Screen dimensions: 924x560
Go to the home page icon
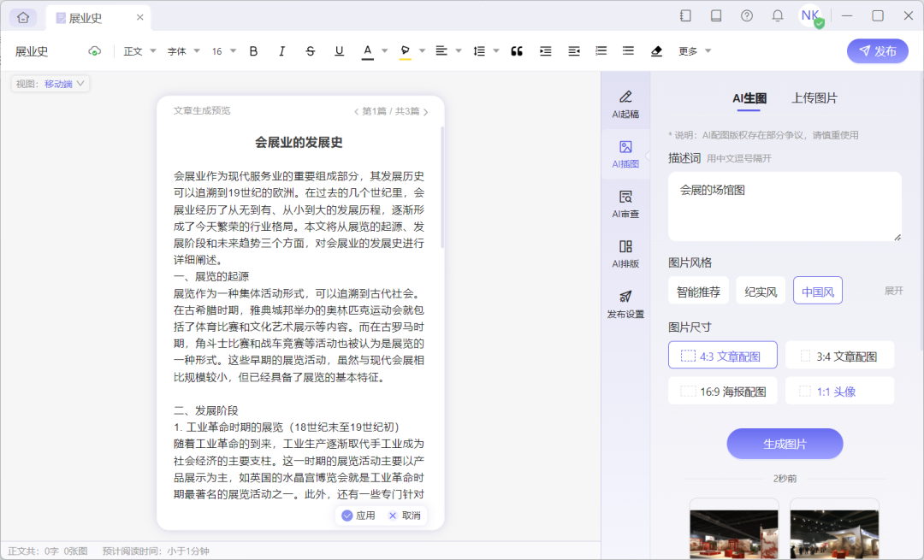point(23,18)
